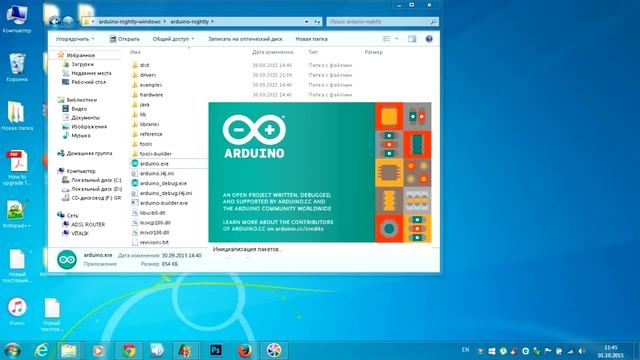Open the colorful pinwheel taskbar app
640x360 pixels.
tap(274, 351)
